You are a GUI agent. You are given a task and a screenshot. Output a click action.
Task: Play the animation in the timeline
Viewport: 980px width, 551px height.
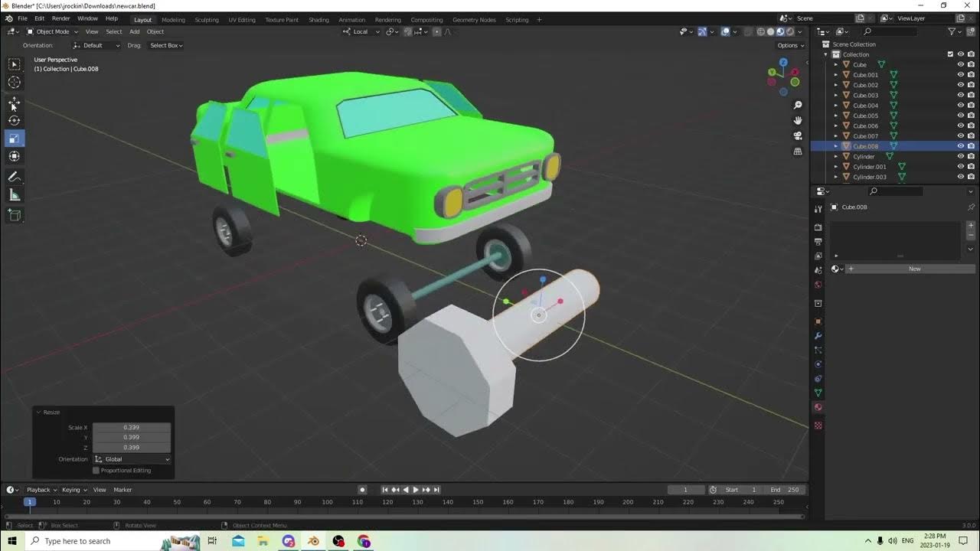pyautogui.click(x=416, y=490)
